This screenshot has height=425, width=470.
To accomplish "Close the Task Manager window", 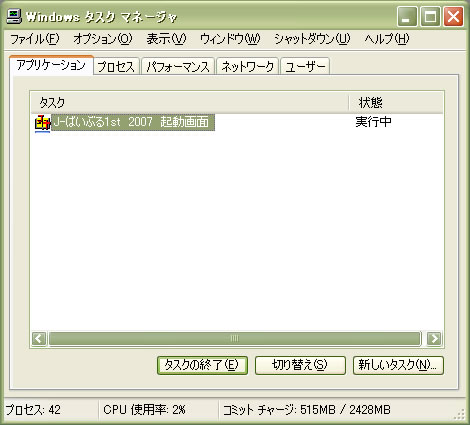I will pyautogui.click(x=453, y=16).
